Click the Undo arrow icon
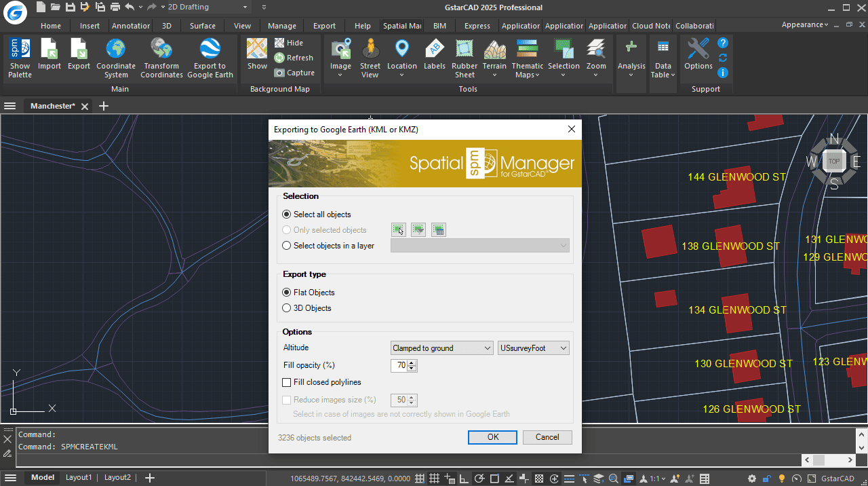Viewport: 868px width, 486px height. (130, 7)
